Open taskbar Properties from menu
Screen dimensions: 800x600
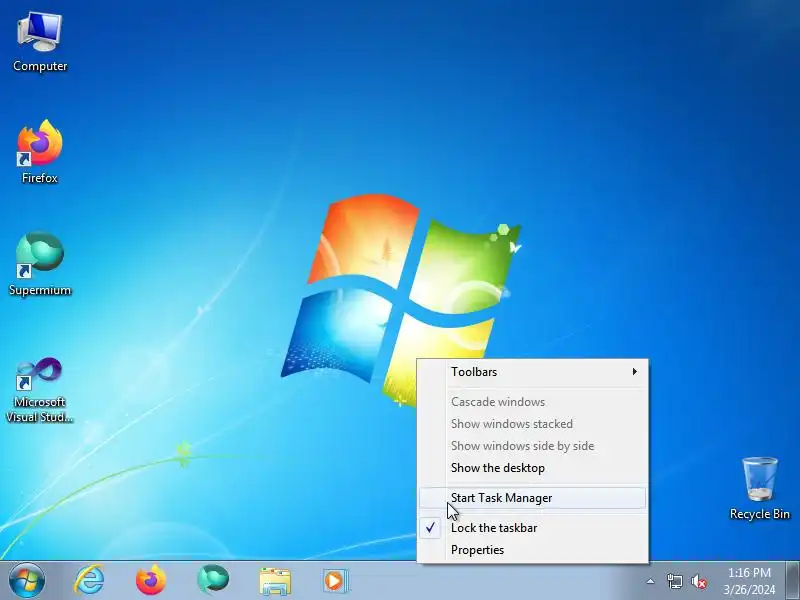pos(533,550)
